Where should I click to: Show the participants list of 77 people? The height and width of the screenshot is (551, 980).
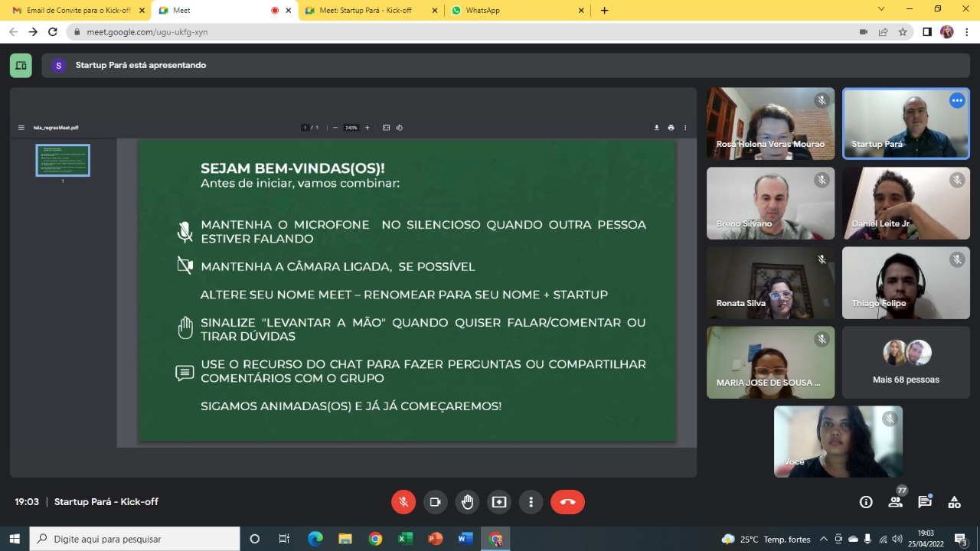click(x=895, y=502)
